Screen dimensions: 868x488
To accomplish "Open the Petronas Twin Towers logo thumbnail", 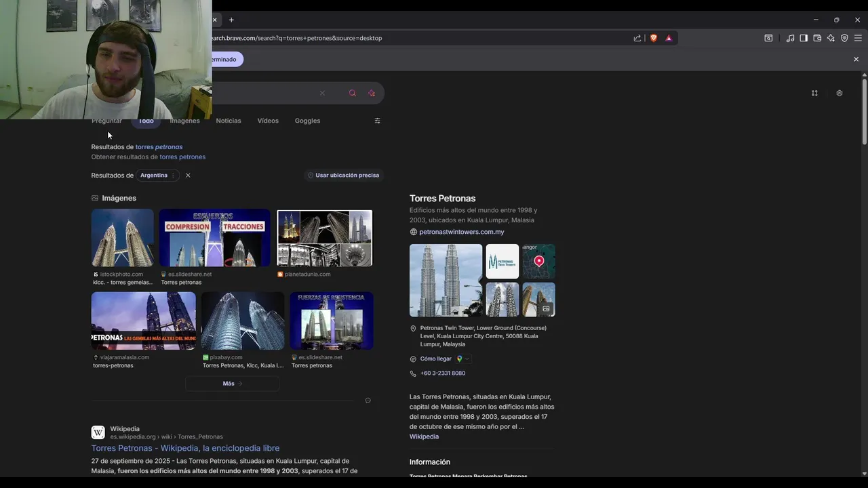I will 502,262.
